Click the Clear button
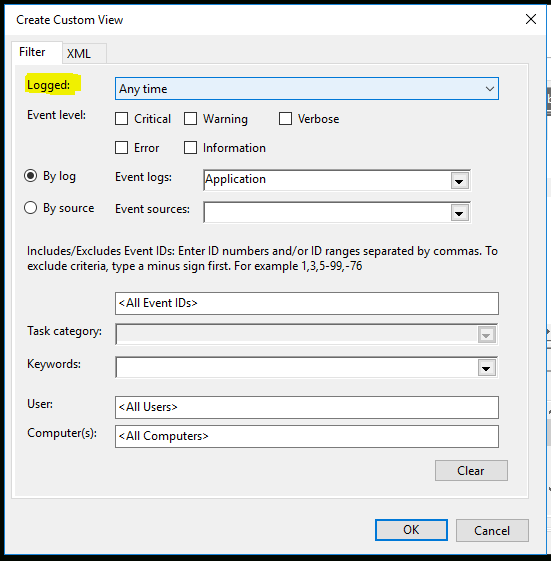551x561 pixels. tap(471, 470)
